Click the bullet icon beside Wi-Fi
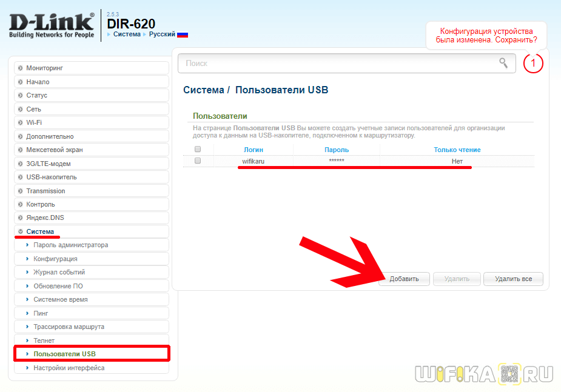 [20, 122]
